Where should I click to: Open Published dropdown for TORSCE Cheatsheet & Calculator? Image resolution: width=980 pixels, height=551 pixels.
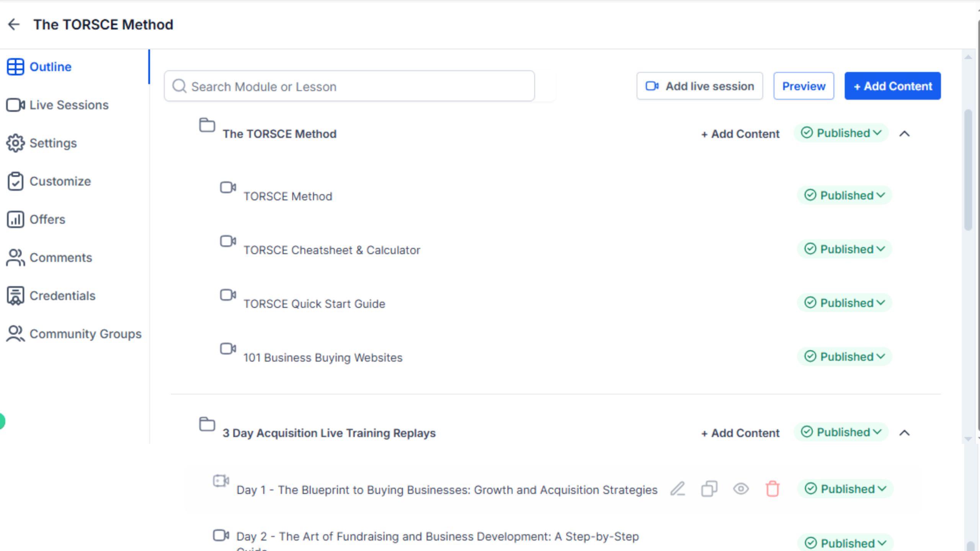[x=844, y=249]
